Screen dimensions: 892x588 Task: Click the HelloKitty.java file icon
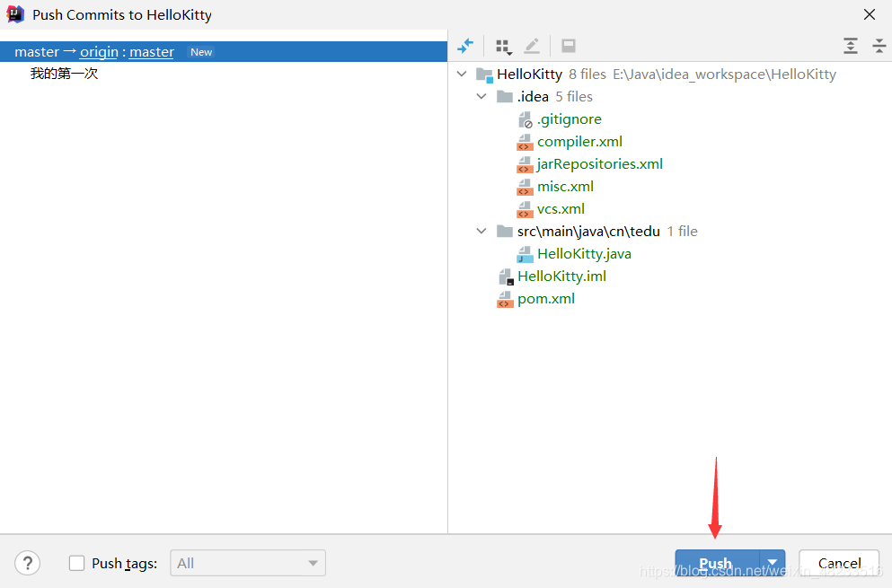click(x=525, y=254)
